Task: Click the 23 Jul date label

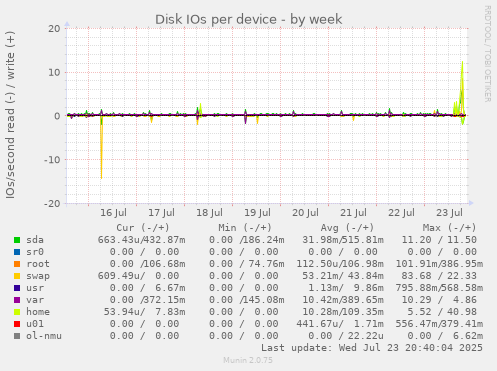Action: (449, 213)
